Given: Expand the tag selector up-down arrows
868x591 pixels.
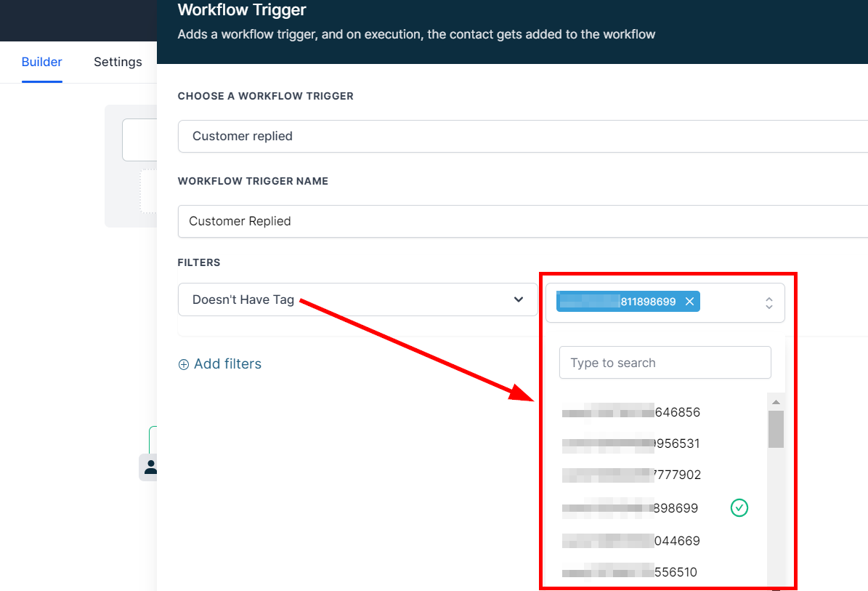Looking at the screenshot, I should point(768,302).
